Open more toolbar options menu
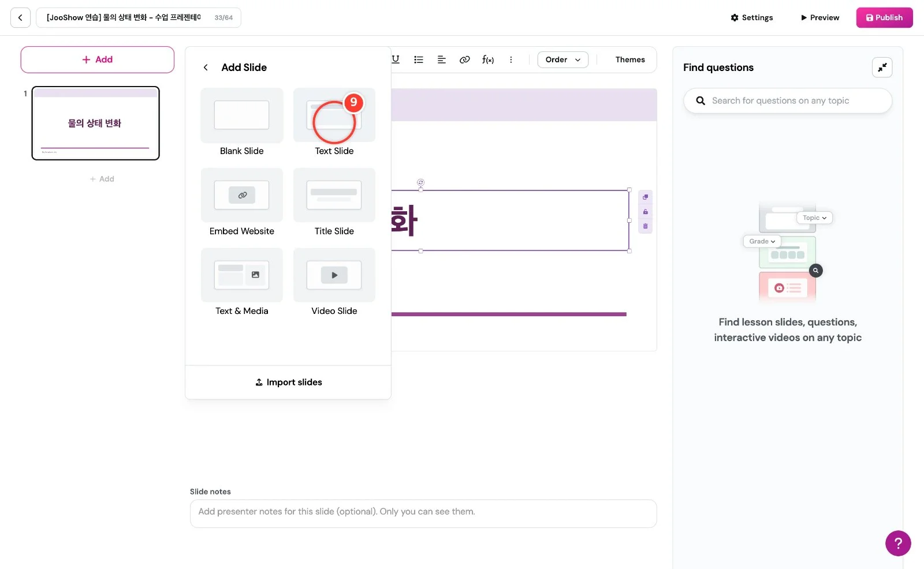 [511, 59]
